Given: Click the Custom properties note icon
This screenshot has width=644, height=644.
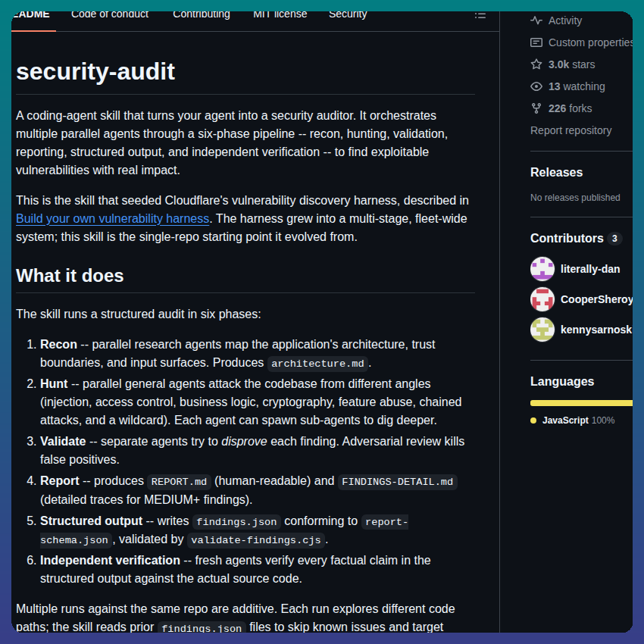Looking at the screenshot, I should (536, 42).
